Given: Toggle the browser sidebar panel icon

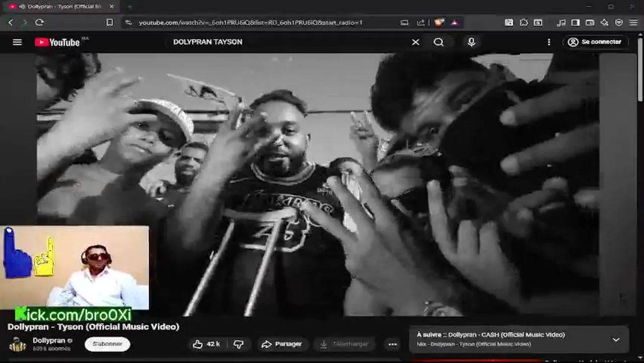Looking at the screenshot, I should [575, 22].
